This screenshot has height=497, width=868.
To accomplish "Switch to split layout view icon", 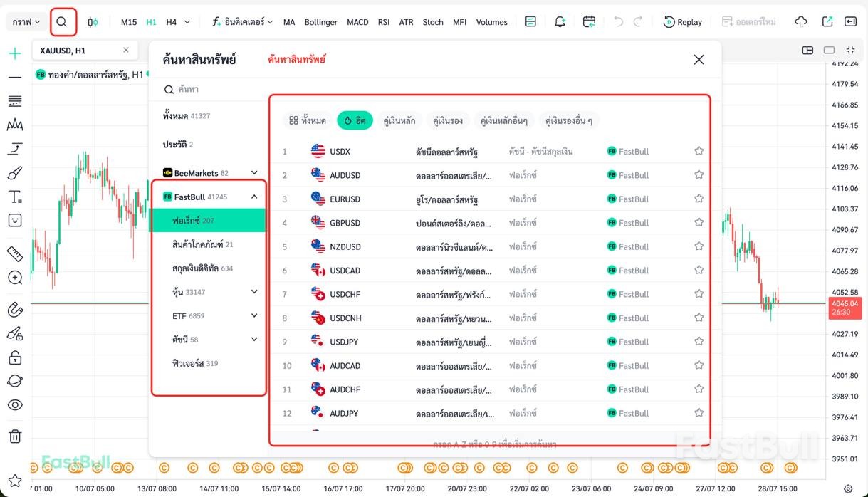I will tap(807, 51).
